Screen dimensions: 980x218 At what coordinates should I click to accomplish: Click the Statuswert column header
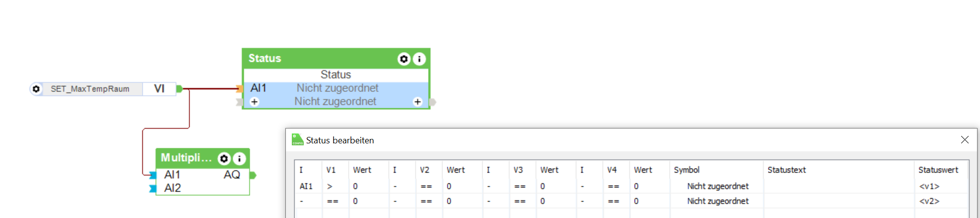tap(938, 170)
